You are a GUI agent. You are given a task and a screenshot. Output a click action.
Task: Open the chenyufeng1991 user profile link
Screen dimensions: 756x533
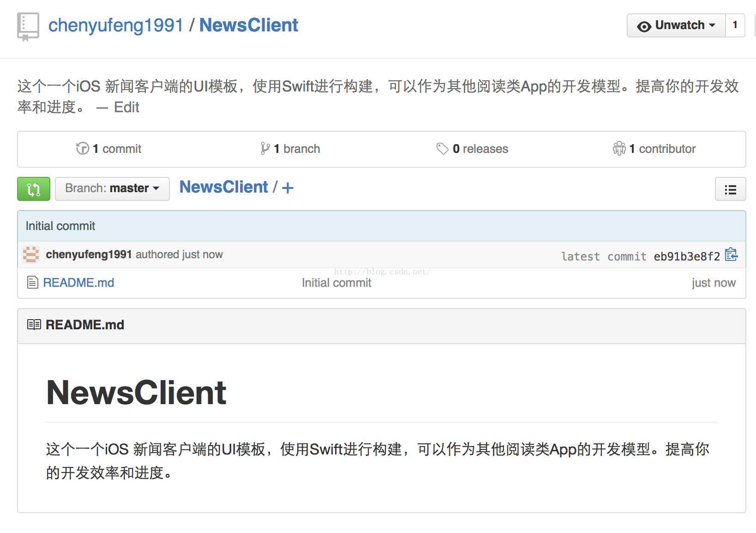[x=116, y=25]
